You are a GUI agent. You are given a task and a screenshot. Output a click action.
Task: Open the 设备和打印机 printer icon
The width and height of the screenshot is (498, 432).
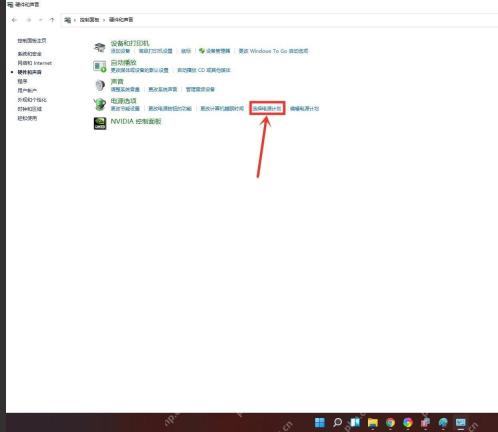(100, 47)
